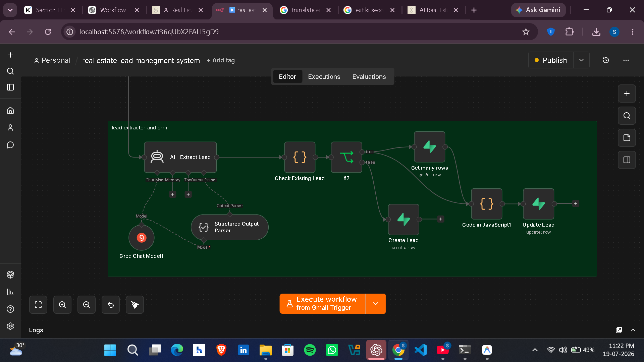Switch to the Evaluations tab
Image resolution: width=644 pixels, height=362 pixels.
(x=369, y=77)
